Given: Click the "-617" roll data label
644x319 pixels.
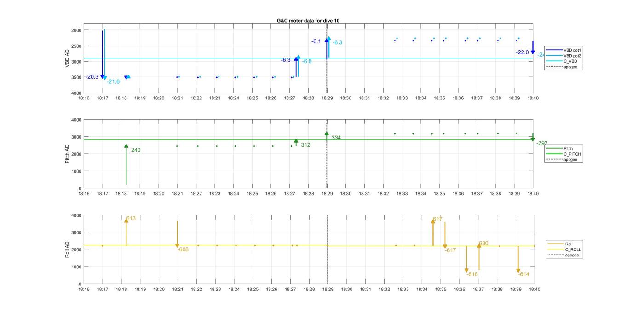Looking at the screenshot, I should (450, 250).
